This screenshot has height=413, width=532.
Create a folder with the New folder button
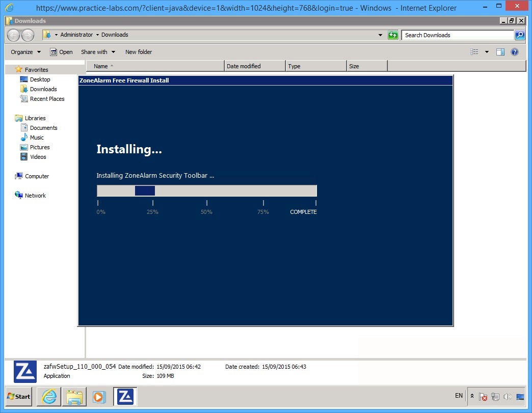(138, 51)
